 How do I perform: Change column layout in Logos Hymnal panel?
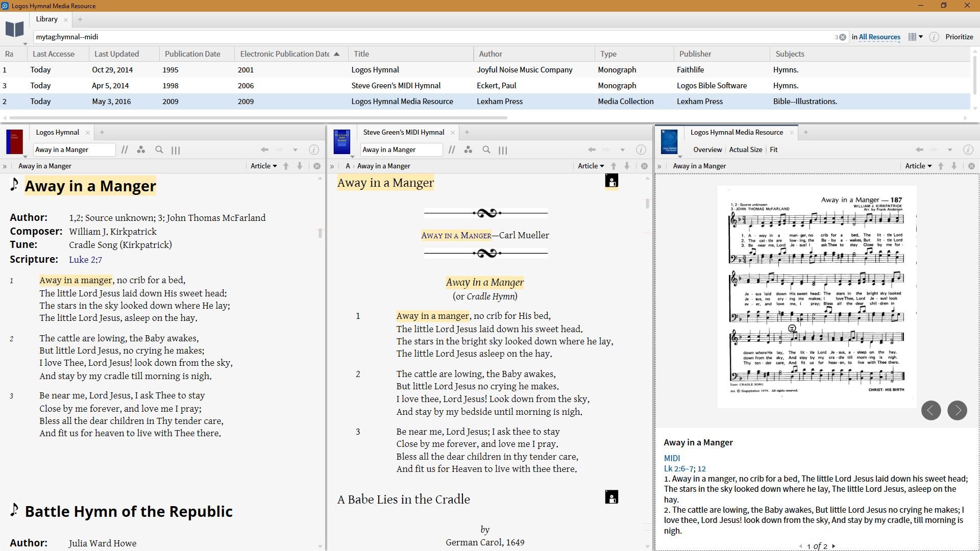tap(176, 150)
